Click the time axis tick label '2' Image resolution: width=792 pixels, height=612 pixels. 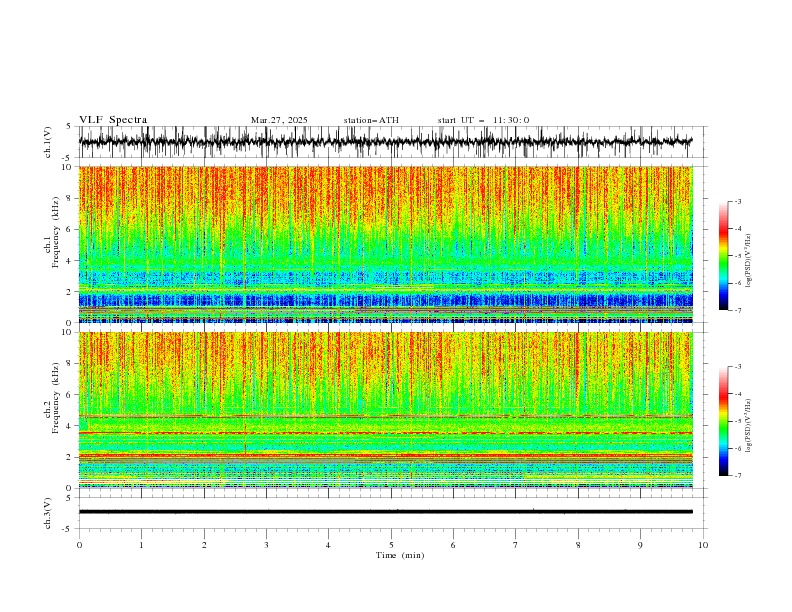pos(204,545)
